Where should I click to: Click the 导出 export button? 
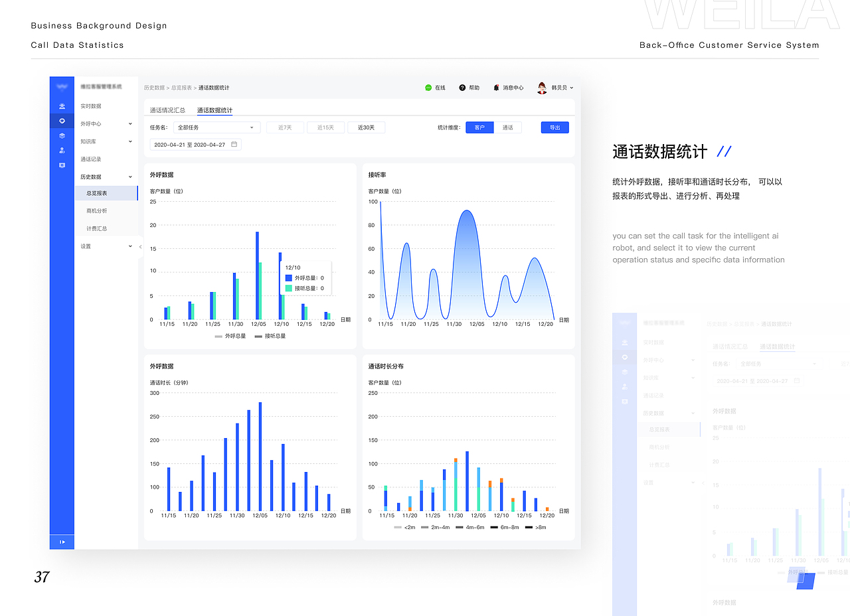555,127
